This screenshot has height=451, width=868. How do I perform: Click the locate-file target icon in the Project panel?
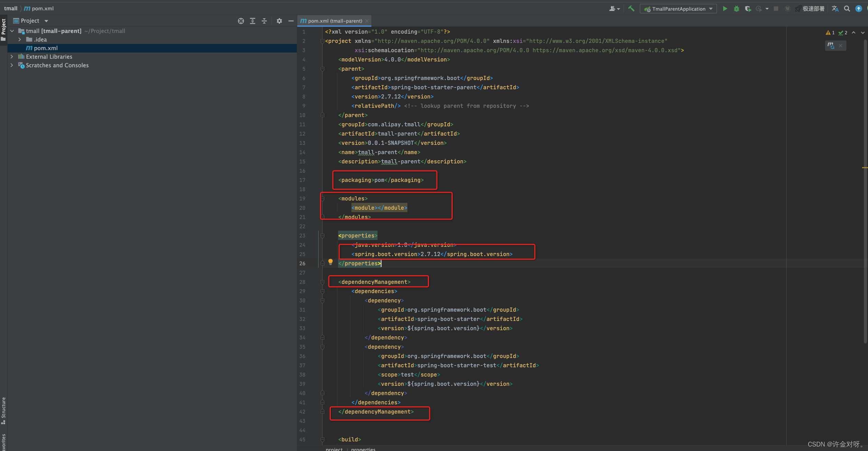coord(241,21)
